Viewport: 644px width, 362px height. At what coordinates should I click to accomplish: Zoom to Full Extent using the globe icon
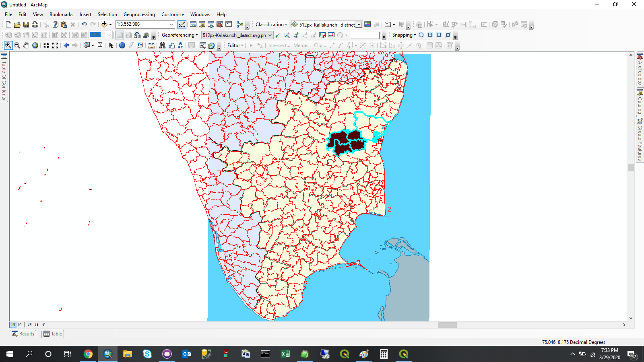pyautogui.click(x=35, y=45)
